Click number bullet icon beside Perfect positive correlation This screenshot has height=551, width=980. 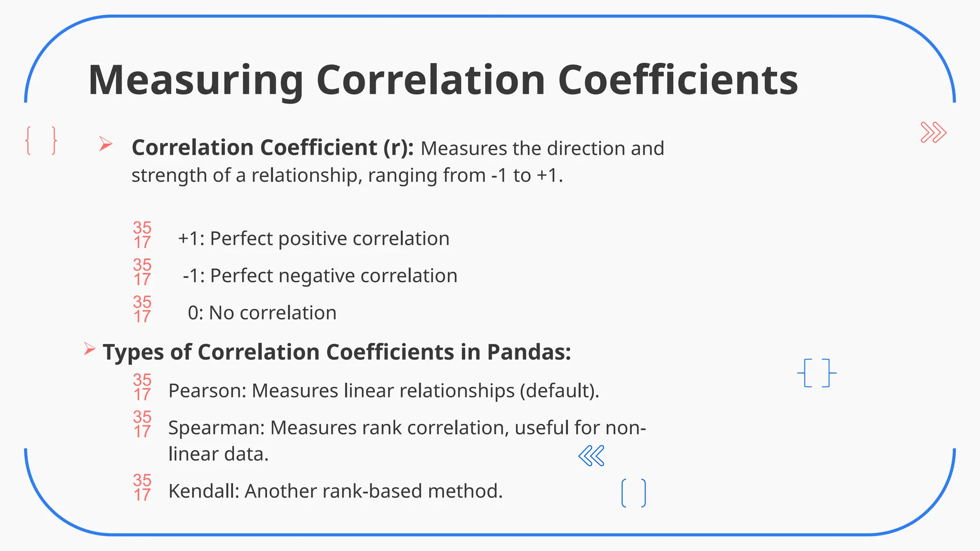(142, 235)
